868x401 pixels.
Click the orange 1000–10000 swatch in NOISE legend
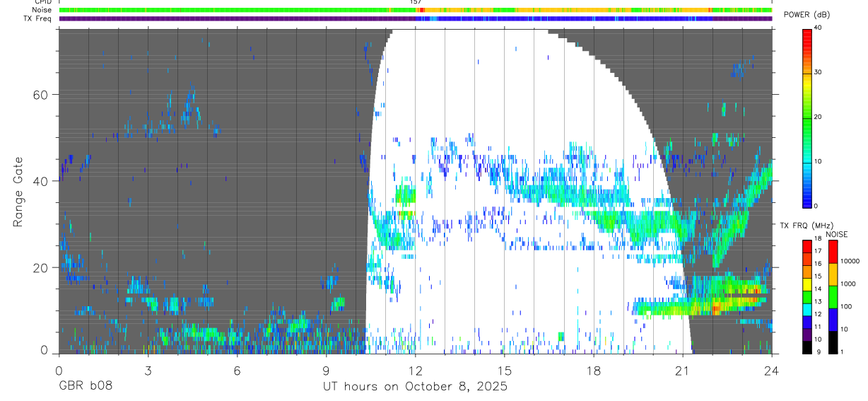click(833, 274)
